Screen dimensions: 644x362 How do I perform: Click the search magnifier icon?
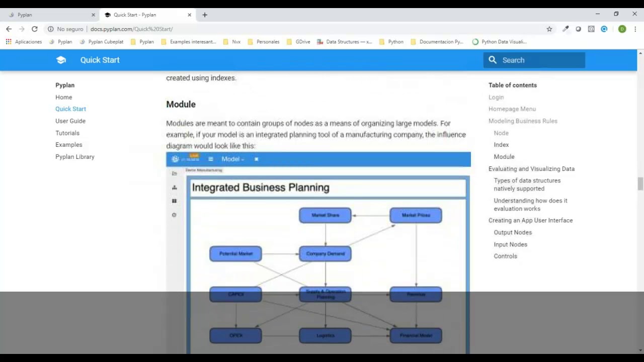493,60
